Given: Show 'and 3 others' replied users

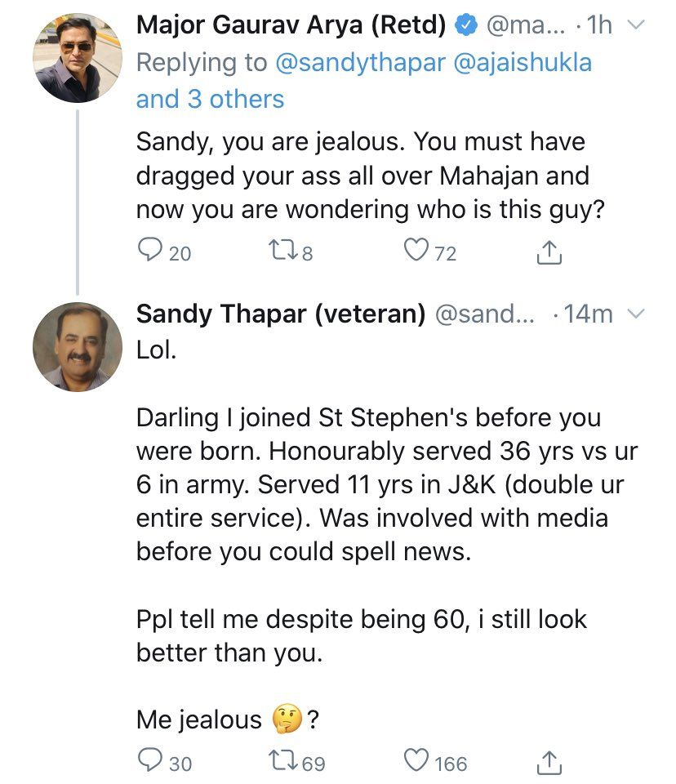Looking at the screenshot, I should click(210, 100).
